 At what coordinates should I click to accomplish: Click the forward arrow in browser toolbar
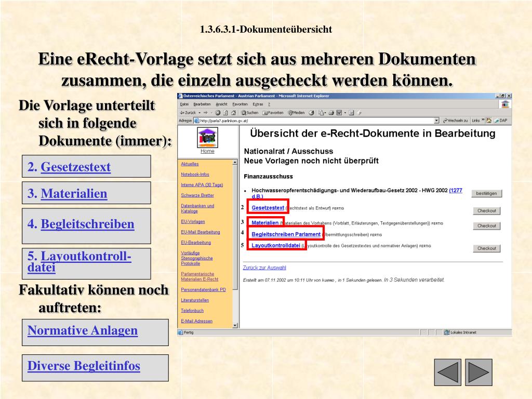point(205,113)
